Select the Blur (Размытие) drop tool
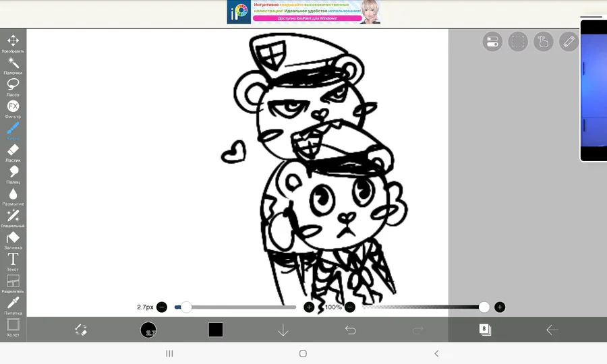The height and width of the screenshot is (364, 607). 13,197
